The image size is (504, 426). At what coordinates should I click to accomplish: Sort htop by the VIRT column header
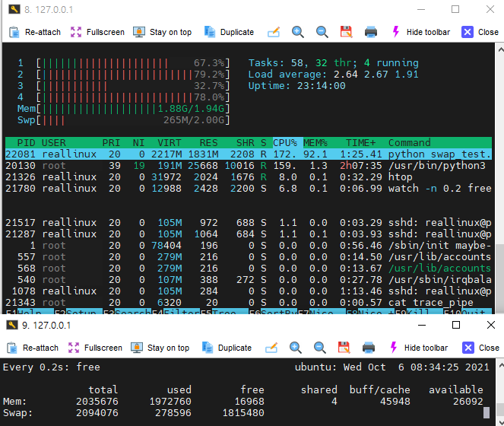coord(170,142)
